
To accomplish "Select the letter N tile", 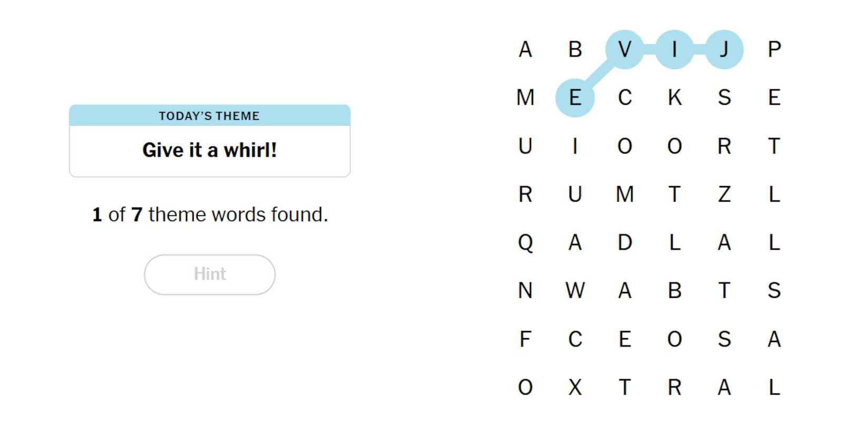I will tap(525, 291).
